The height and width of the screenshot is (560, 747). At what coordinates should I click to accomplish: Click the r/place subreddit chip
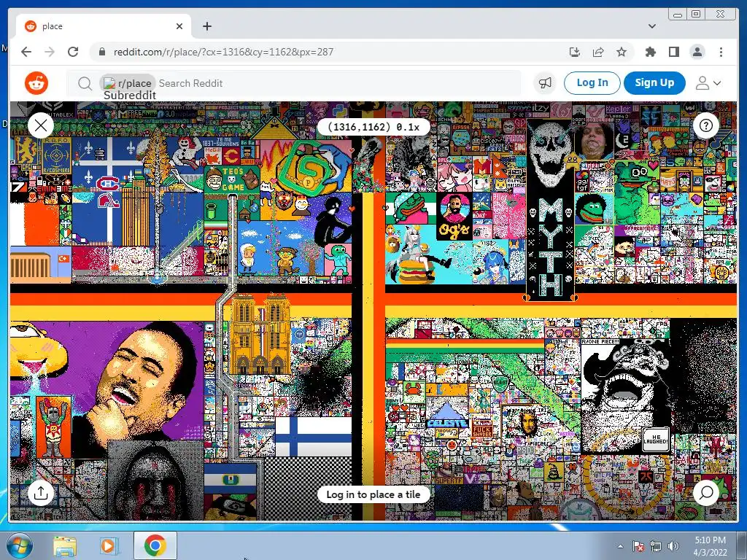(x=128, y=83)
